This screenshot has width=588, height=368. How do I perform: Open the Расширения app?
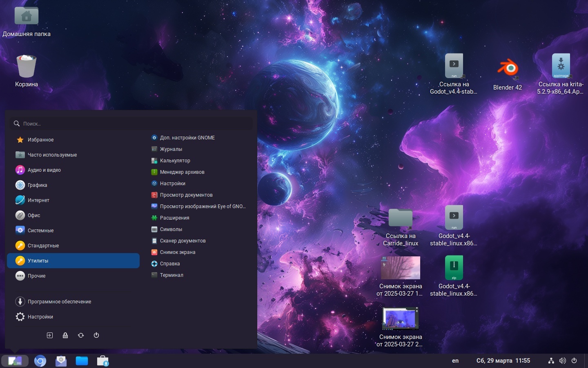tap(170, 218)
